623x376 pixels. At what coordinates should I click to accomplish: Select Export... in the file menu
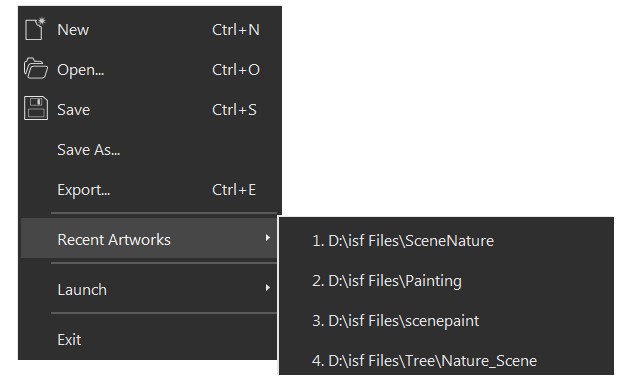coord(84,190)
